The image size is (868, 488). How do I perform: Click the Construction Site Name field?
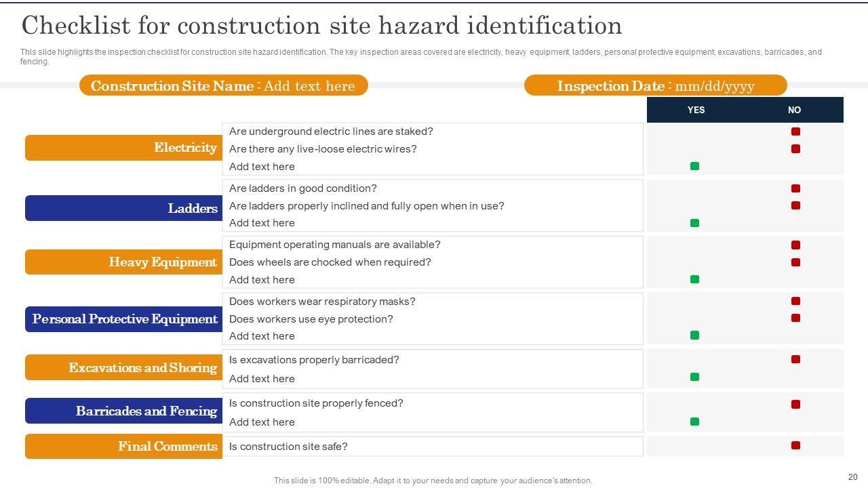coord(223,86)
